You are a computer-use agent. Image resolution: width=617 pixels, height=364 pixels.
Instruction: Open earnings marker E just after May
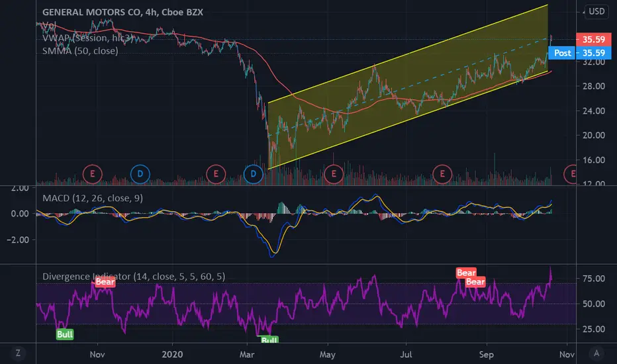(x=334, y=173)
